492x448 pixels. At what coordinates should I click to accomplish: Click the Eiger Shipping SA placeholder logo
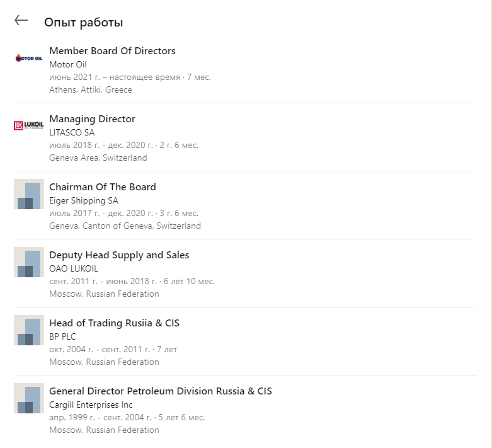28,194
